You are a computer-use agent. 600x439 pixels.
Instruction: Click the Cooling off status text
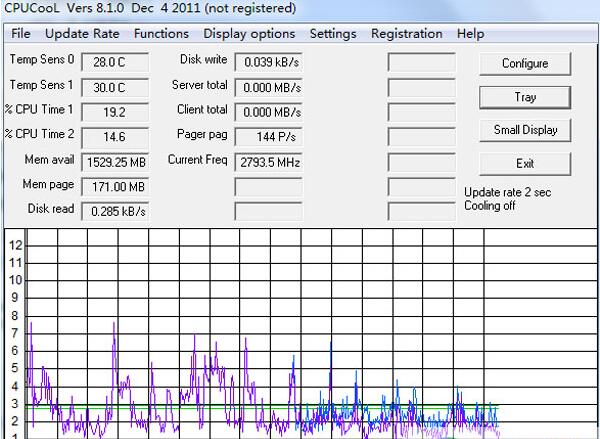coord(490,206)
